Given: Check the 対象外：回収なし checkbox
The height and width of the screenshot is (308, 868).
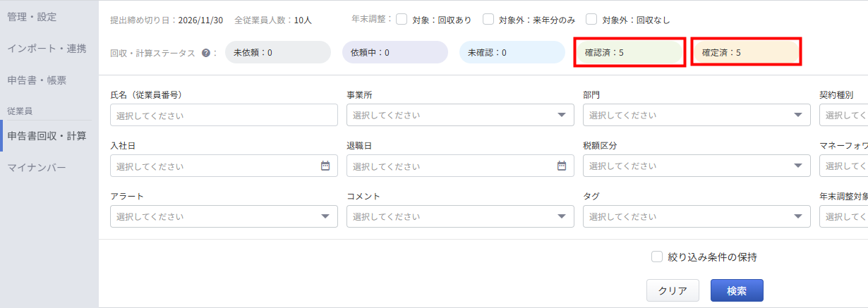Looking at the screenshot, I should [591, 20].
